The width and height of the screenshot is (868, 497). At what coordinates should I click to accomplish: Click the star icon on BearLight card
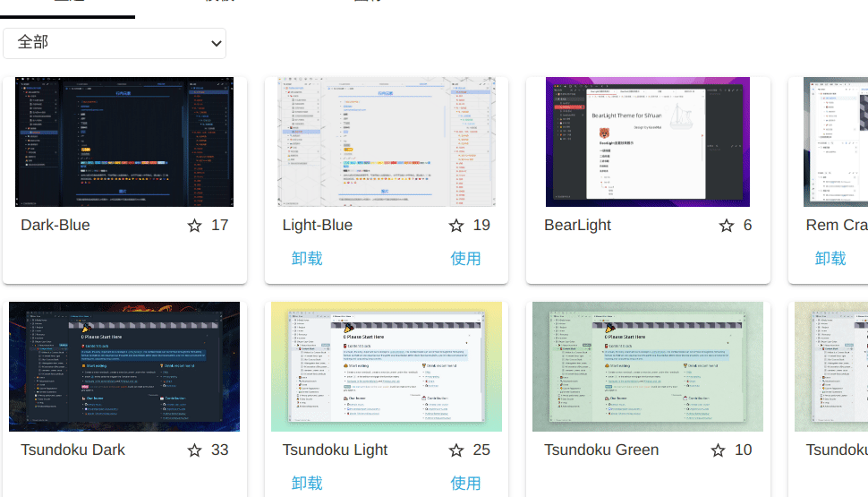click(x=727, y=226)
